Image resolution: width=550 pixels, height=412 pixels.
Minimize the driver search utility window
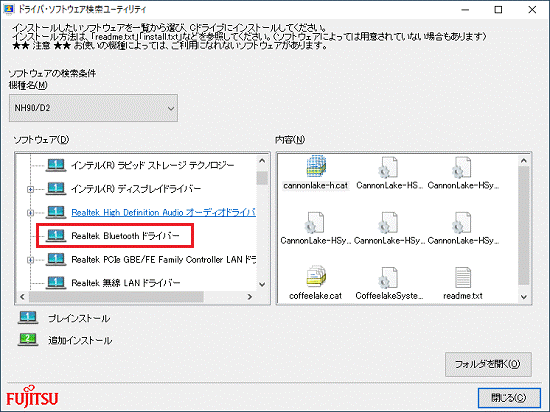point(465,10)
